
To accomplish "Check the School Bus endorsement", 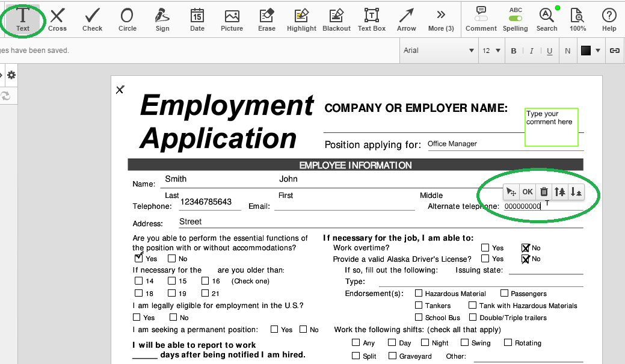I will (419, 317).
